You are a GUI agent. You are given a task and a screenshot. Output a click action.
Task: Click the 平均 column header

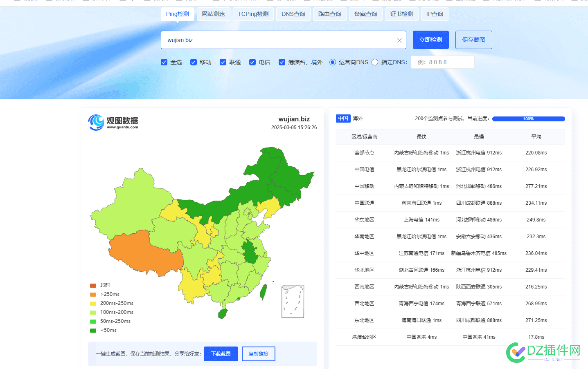coord(536,137)
